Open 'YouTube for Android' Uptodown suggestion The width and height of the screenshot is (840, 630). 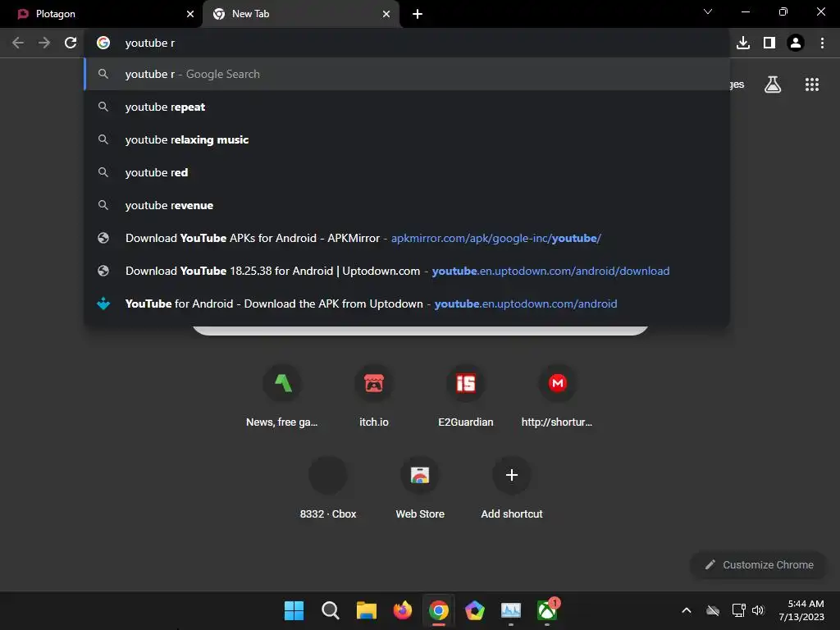(407, 304)
